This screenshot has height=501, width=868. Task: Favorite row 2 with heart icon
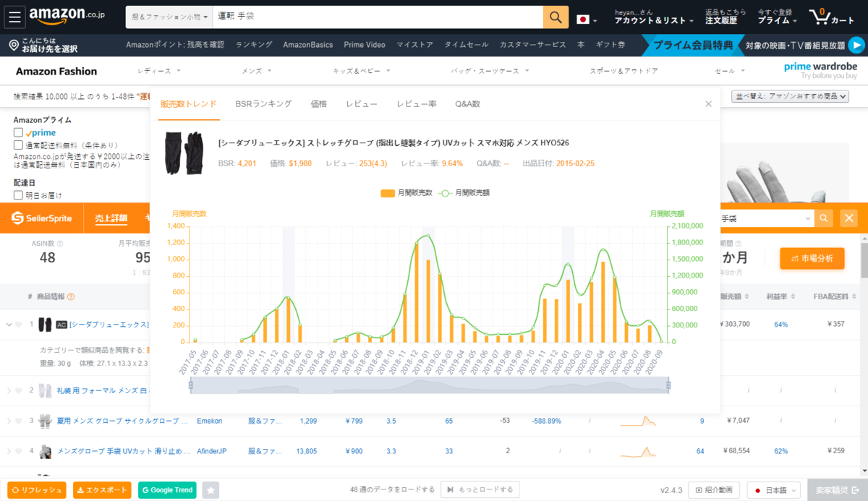(x=19, y=390)
